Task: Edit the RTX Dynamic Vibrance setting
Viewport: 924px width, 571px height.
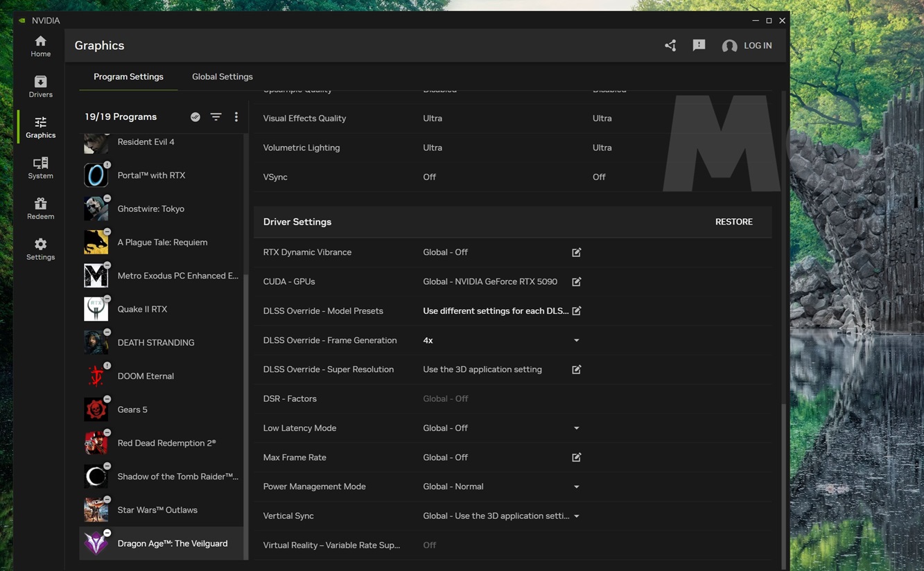Action: pos(576,252)
